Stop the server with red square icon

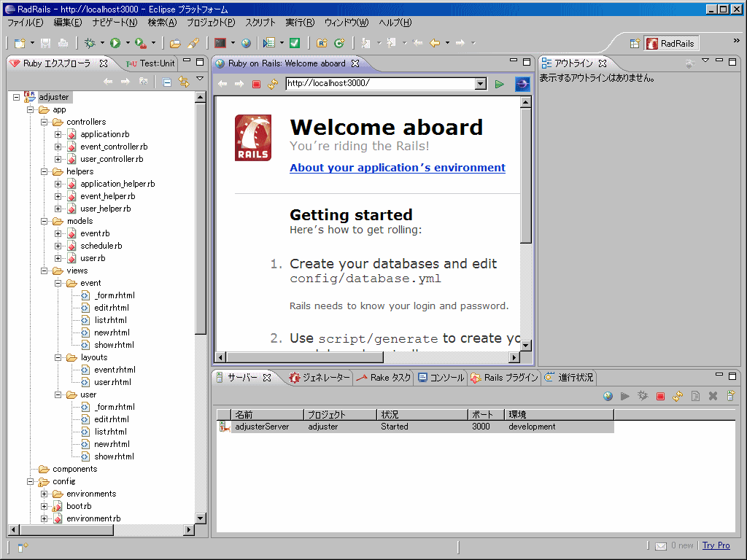point(660,396)
